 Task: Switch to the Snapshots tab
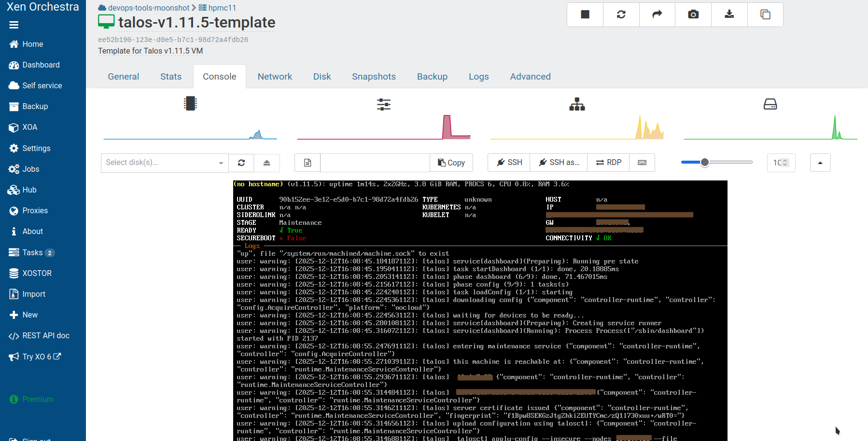[374, 76]
